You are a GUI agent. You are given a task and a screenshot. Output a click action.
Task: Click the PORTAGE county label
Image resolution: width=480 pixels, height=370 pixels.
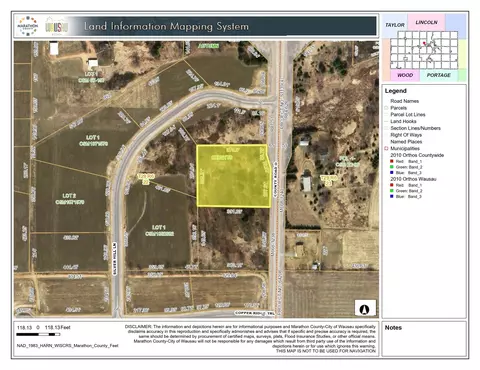(x=439, y=75)
